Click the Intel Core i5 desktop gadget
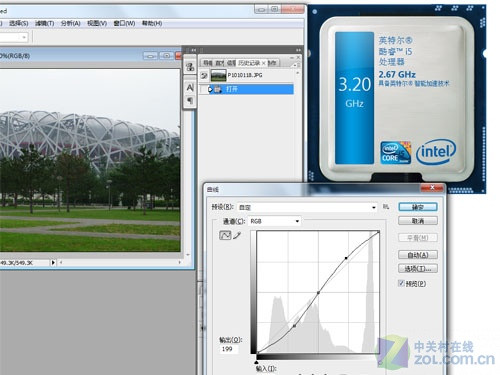500x375 pixels. (x=397, y=99)
